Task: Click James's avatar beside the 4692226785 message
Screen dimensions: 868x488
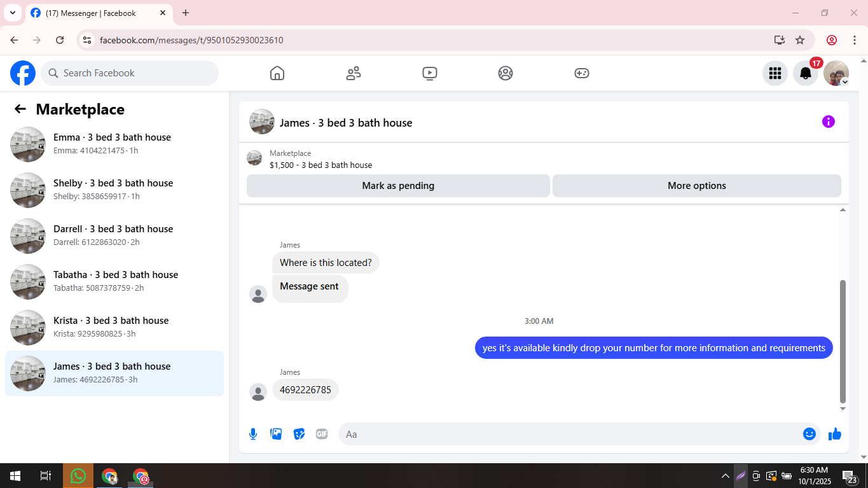Action: [258, 392]
